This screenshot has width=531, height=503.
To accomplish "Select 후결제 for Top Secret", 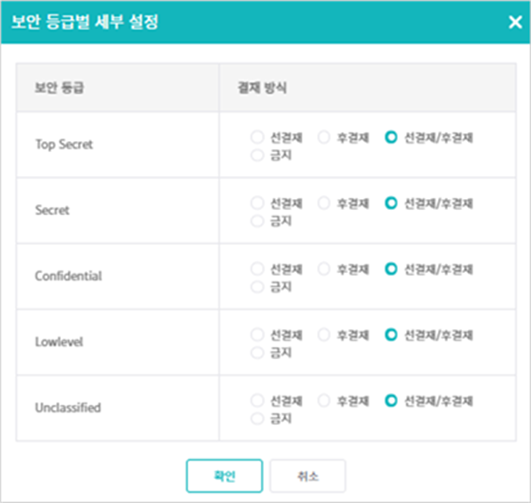I will tap(324, 137).
